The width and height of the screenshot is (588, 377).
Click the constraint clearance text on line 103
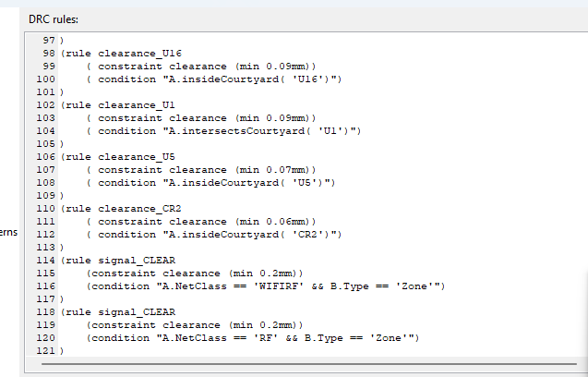(x=201, y=118)
